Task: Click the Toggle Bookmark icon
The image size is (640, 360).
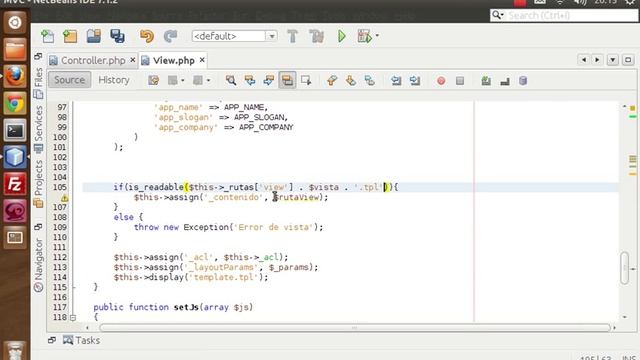Action: coord(370,80)
